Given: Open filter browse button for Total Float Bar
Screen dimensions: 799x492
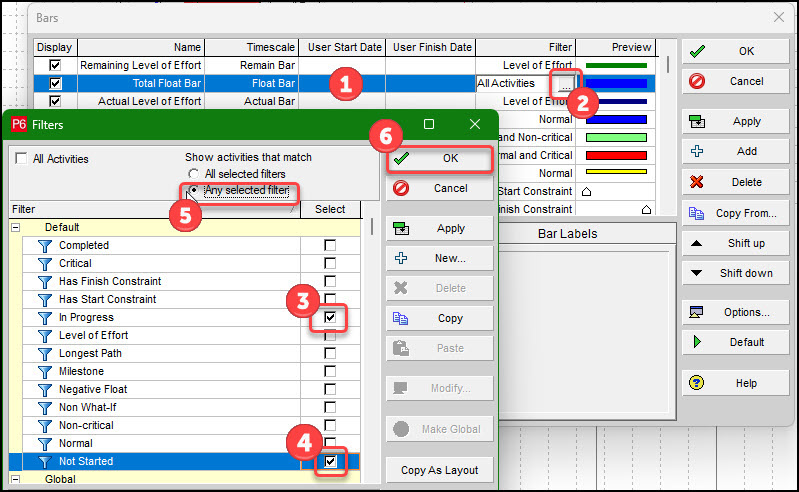Looking at the screenshot, I should [x=565, y=85].
